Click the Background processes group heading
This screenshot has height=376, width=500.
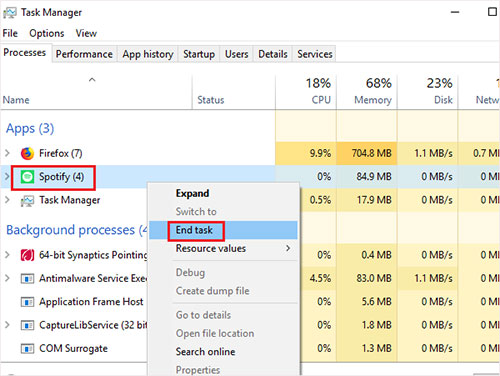pos(77,230)
